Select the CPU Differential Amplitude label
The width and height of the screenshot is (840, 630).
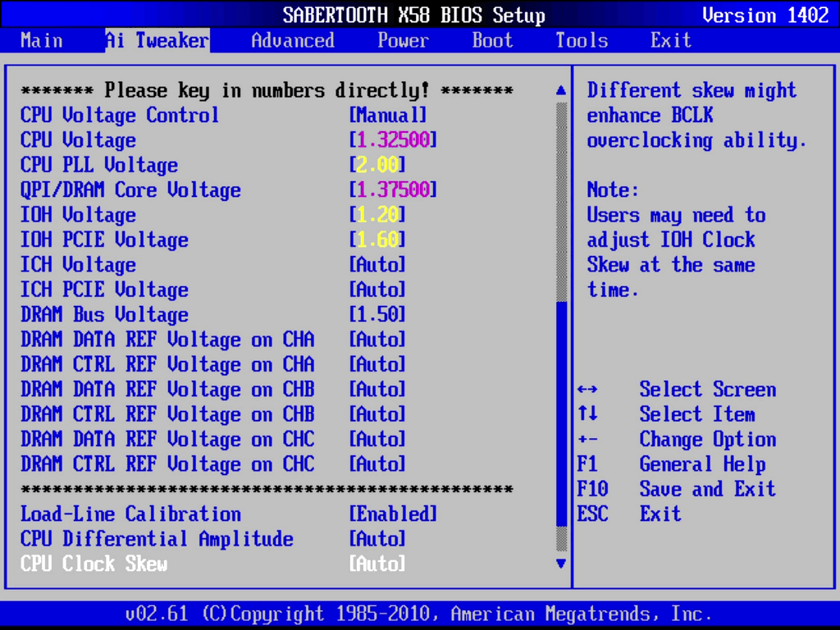pos(157,538)
